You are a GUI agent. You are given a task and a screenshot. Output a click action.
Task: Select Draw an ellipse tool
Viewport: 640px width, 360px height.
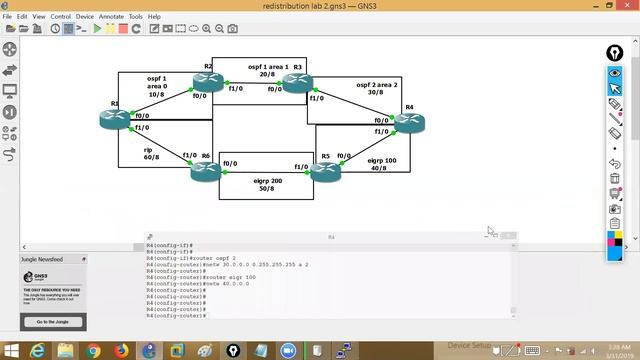[x=193, y=29]
